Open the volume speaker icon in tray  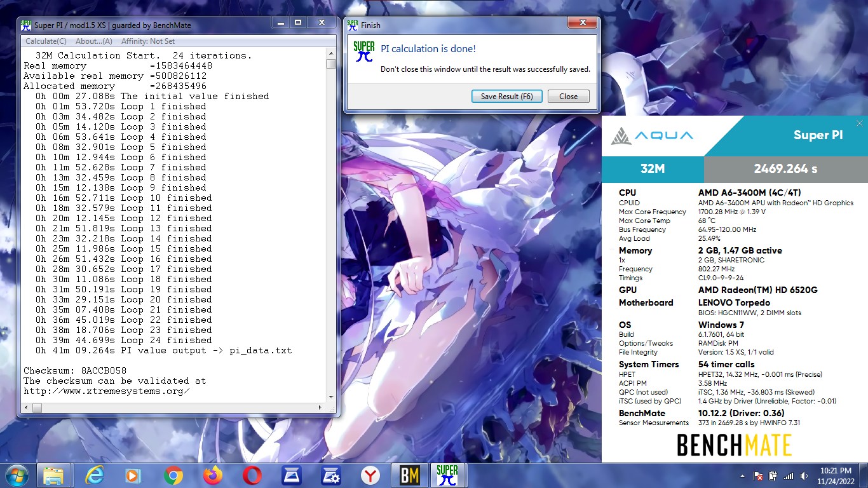[804, 476]
